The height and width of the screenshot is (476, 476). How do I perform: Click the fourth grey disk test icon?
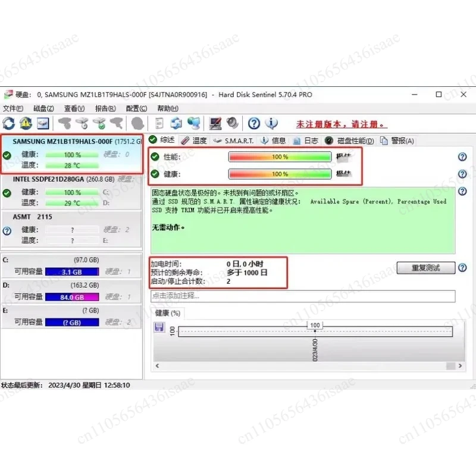[117, 123]
